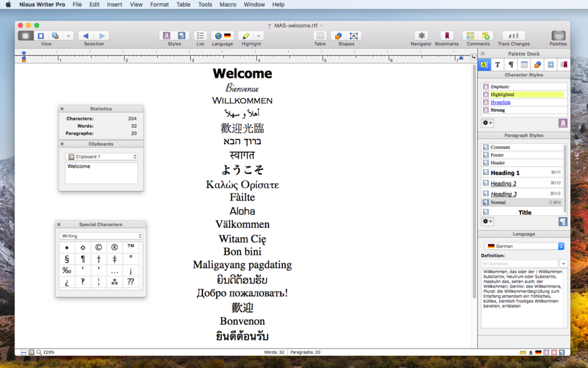The height and width of the screenshot is (368, 588).
Task: Close the Clipboards palette
Action: [62, 144]
